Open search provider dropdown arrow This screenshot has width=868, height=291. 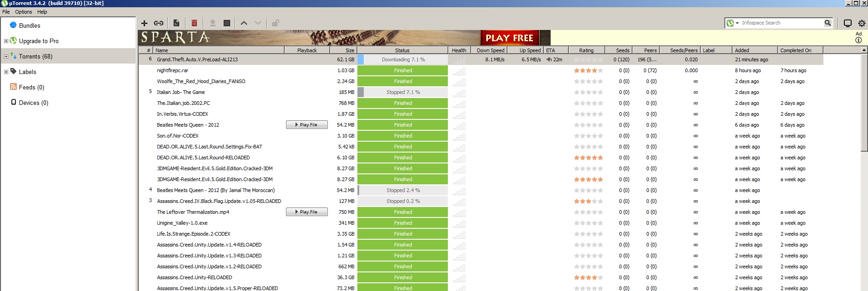[737, 23]
